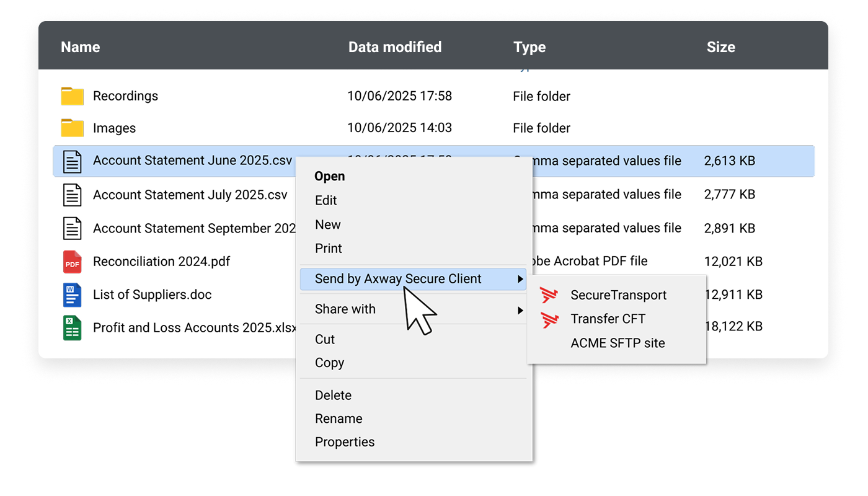
Task: Click the Images folder icon
Action: point(73,128)
